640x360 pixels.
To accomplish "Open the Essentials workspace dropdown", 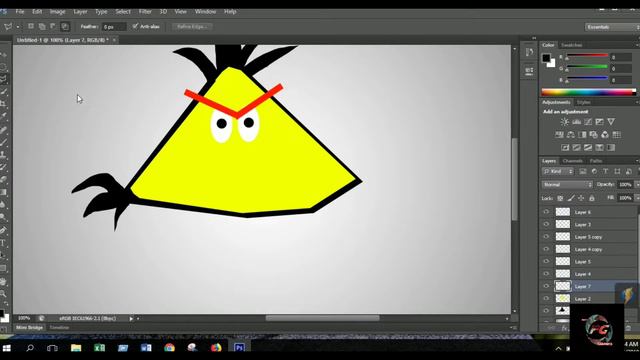I will (612, 27).
